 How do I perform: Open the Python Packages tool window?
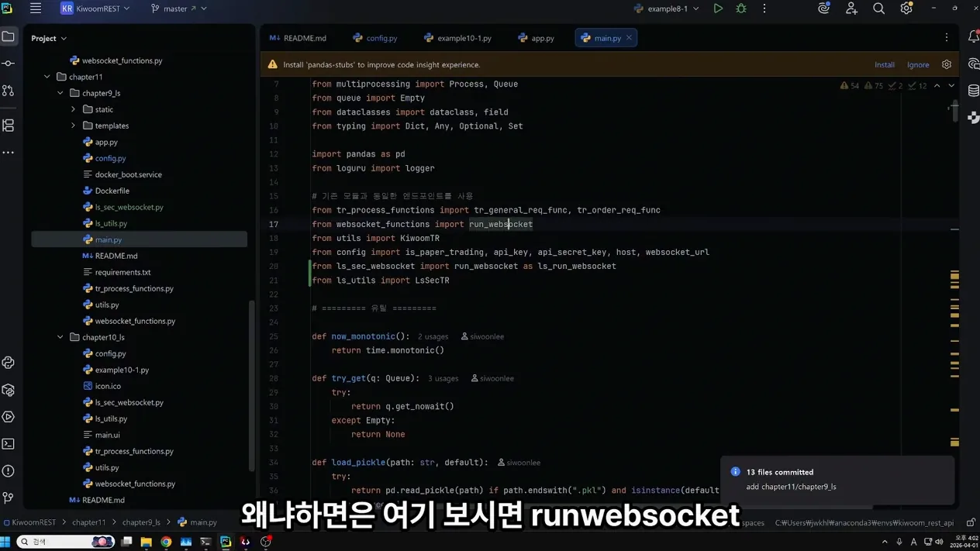pyautogui.click(x=9, y=390)
